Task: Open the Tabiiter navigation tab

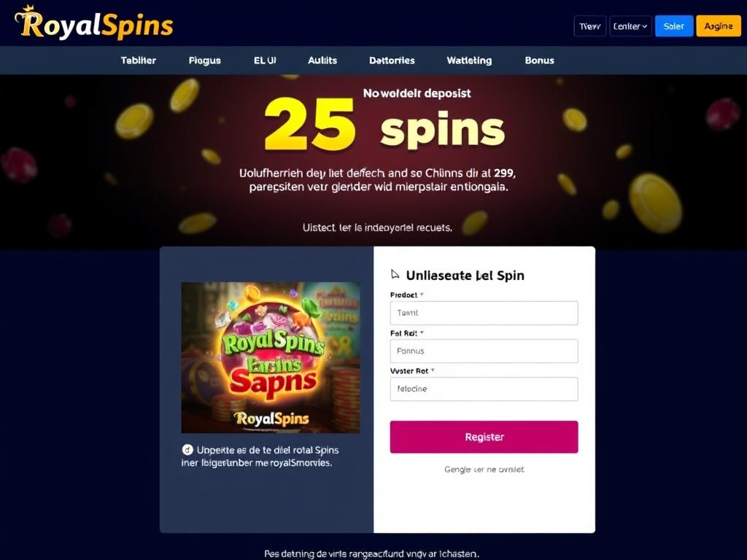Action: tap(138, 61)
